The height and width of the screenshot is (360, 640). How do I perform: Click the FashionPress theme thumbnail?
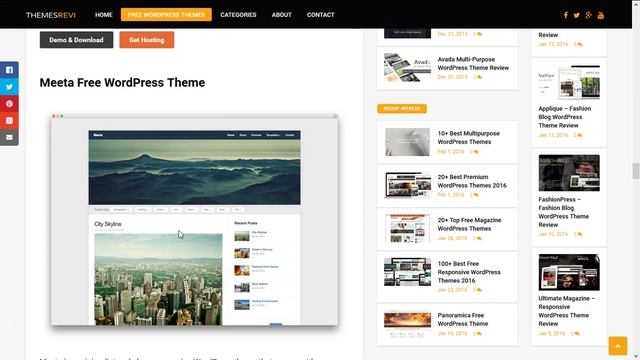click(x=569, y=173)
